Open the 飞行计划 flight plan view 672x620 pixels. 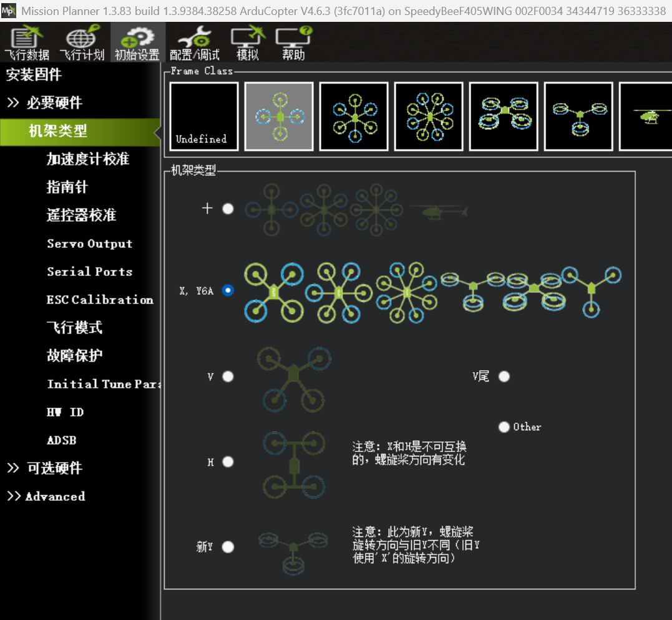point(82,43)
